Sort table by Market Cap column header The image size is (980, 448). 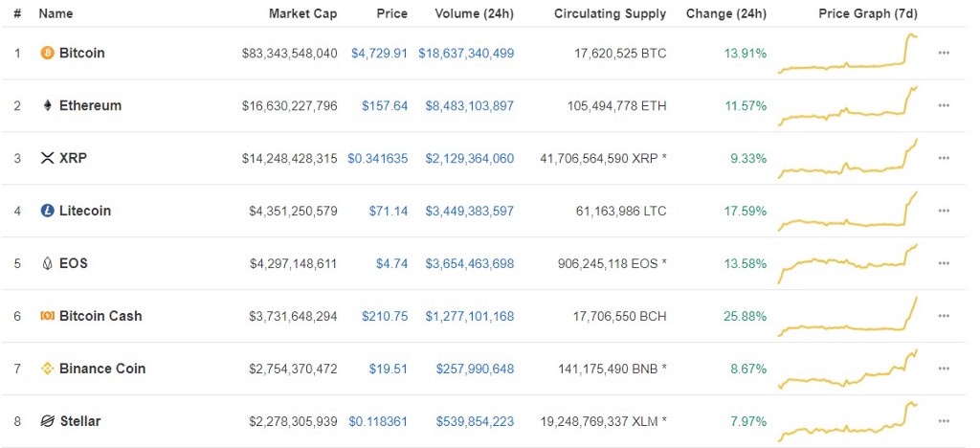(x=302, y=14)
